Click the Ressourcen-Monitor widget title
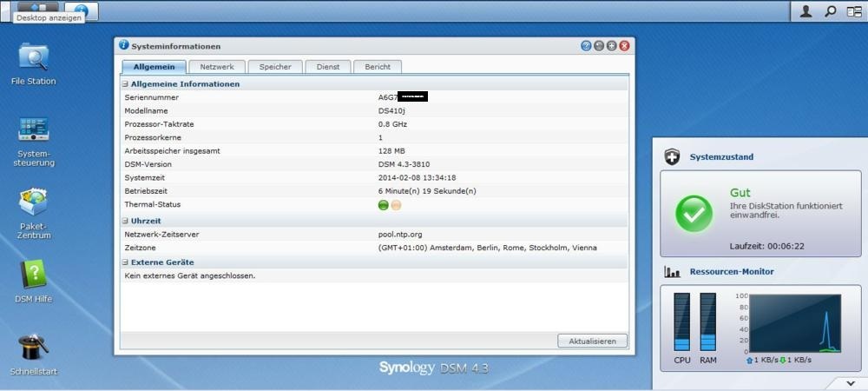 (x=719, y=272)
